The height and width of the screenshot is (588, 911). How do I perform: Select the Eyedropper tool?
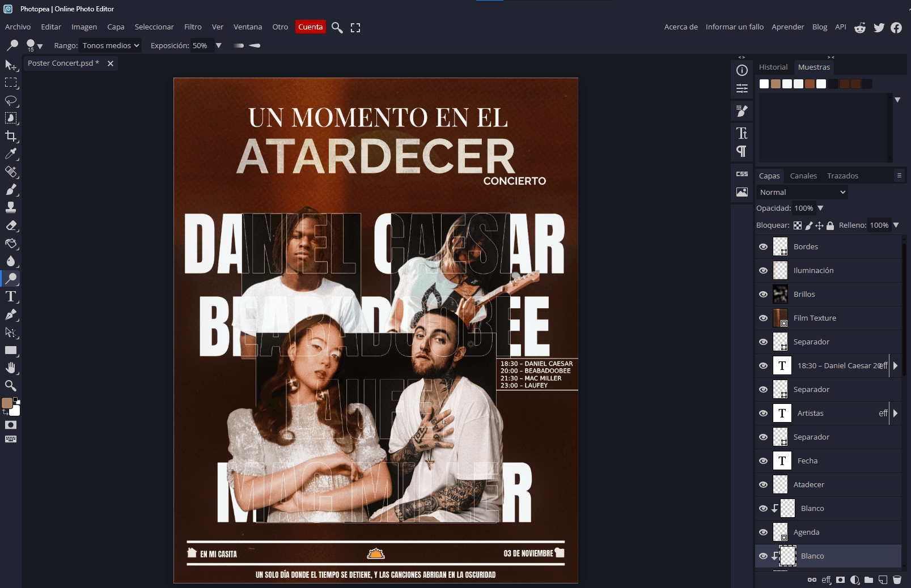tap(11, 154)
